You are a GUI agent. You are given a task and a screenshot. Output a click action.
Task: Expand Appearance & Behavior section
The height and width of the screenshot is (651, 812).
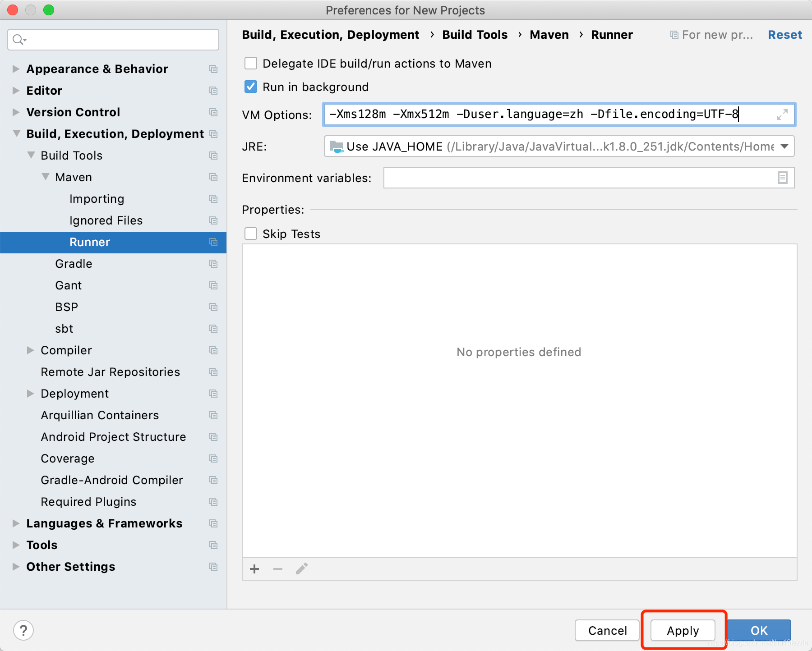[16, 69]
